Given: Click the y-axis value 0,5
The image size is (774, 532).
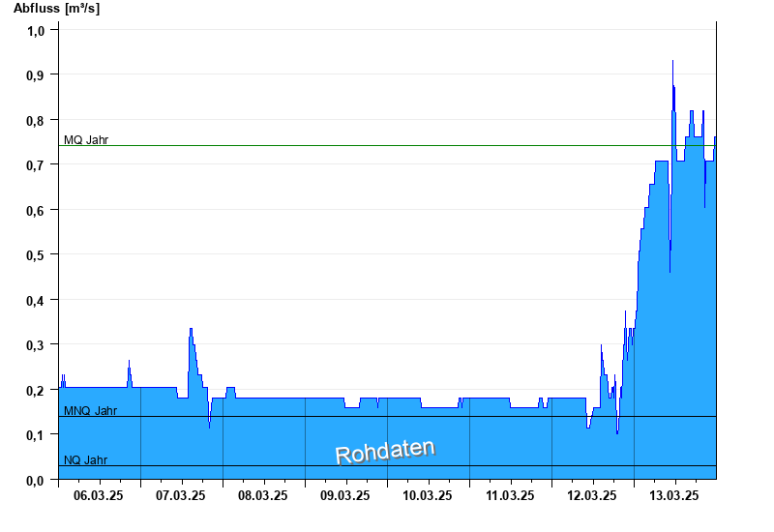Looking at the screenshot, I should tap(36, 255).
